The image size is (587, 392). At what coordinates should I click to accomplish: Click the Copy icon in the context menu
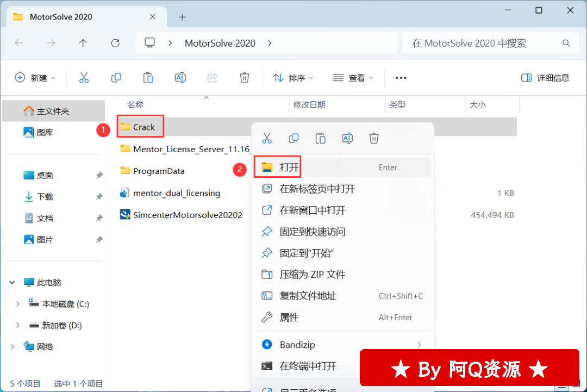click(x=294, y=139)
